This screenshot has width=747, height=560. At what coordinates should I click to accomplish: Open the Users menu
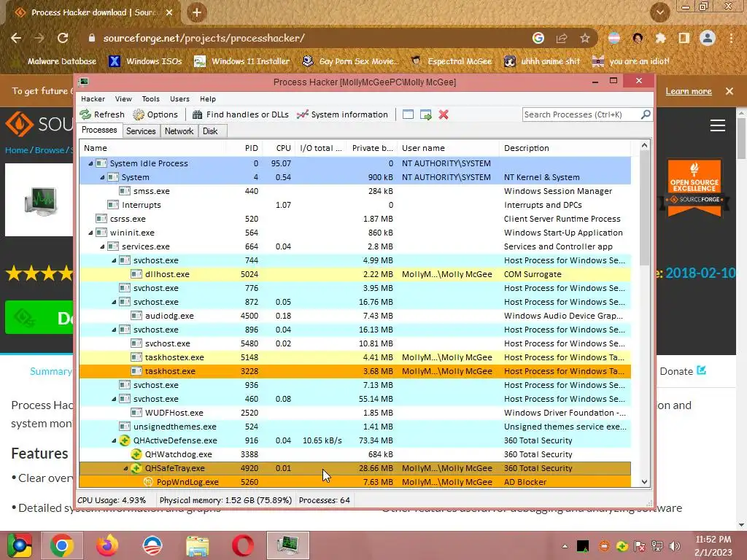coord(179,98)
